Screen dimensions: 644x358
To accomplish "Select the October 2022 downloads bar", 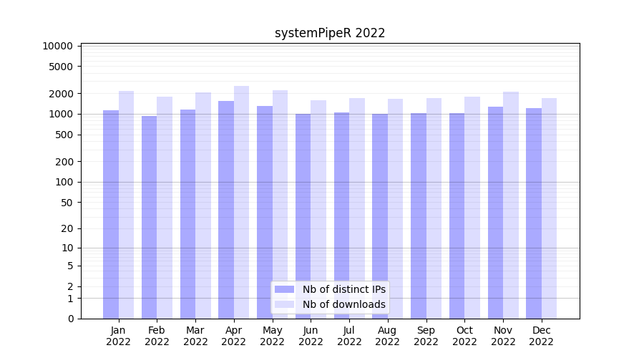I will click(472, 208).
